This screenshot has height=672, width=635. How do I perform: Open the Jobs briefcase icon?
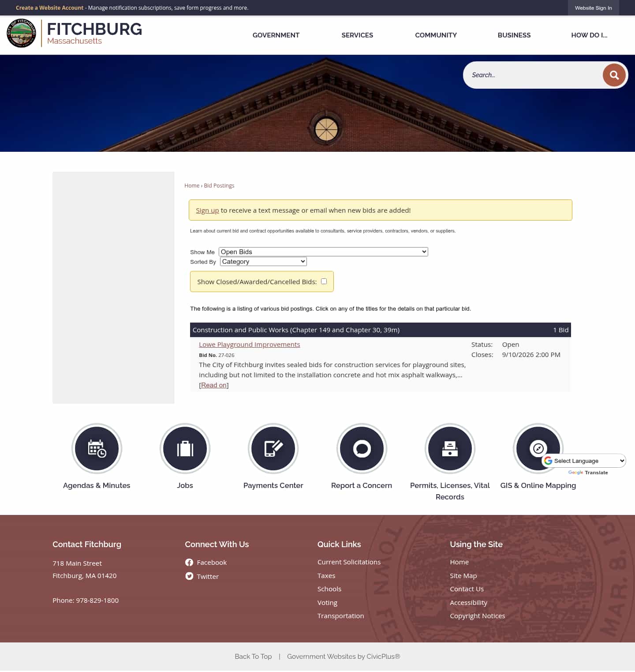click(185, 449)
